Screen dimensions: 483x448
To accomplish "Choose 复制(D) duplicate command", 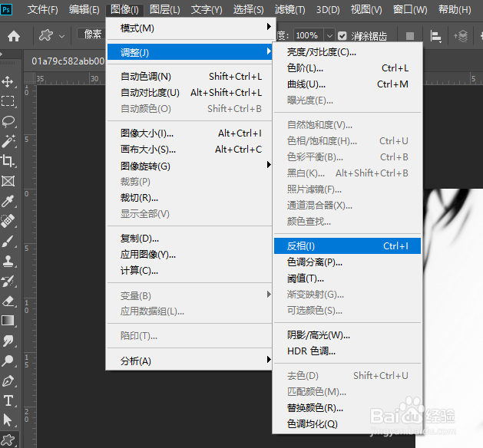I will [190, 239].
